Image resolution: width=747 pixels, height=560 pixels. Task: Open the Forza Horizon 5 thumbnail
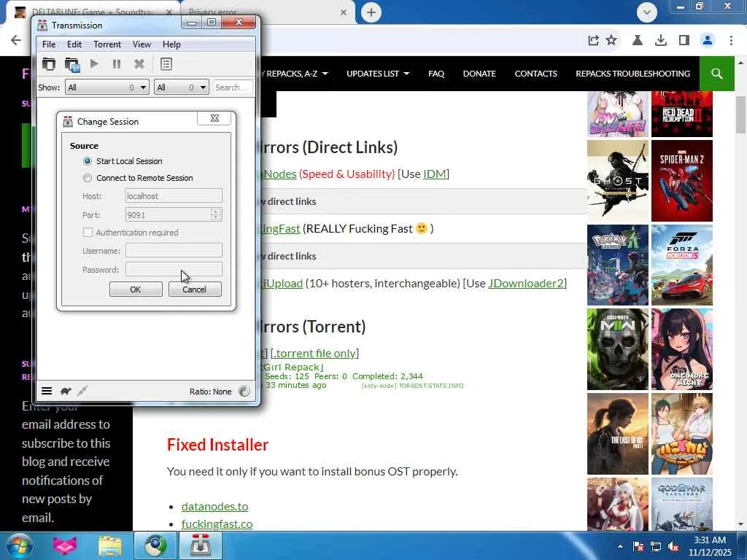[682, 265]
